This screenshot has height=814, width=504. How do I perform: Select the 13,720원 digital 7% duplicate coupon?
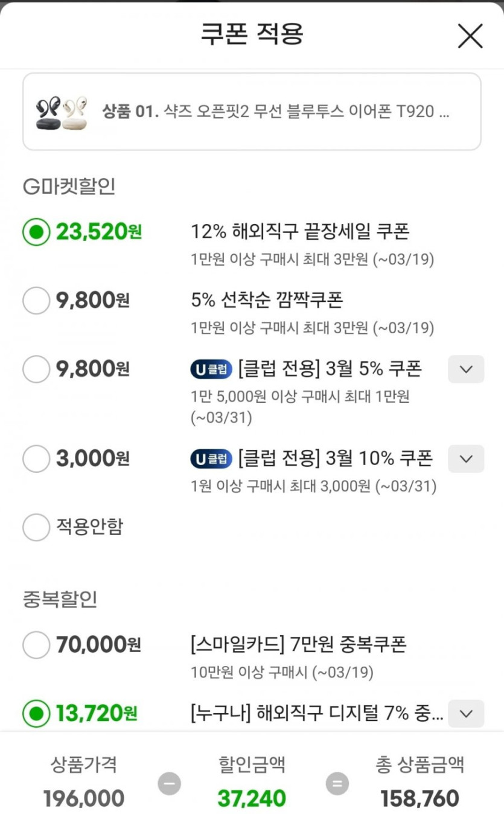tap(36, 714)
